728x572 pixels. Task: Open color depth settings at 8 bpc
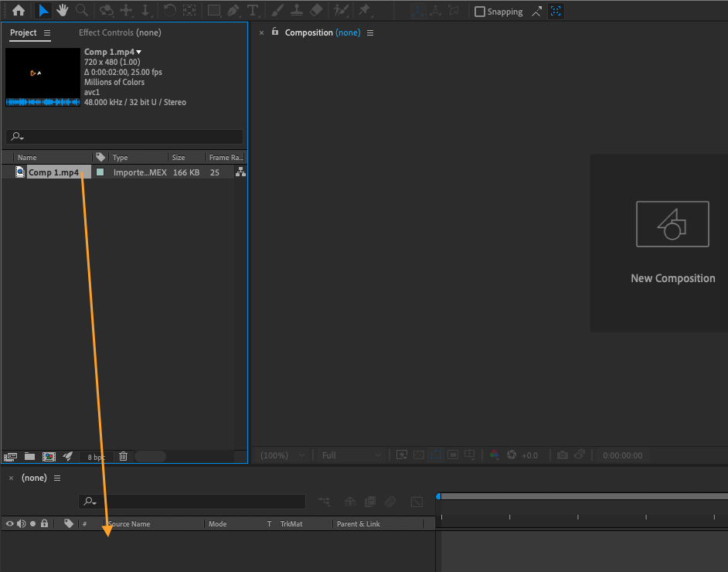pos(96,457)
